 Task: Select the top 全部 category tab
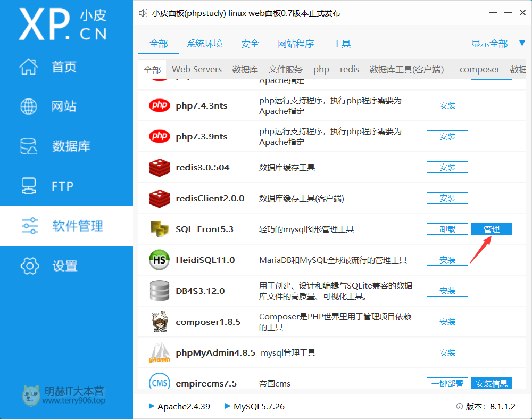coord(159,44)
